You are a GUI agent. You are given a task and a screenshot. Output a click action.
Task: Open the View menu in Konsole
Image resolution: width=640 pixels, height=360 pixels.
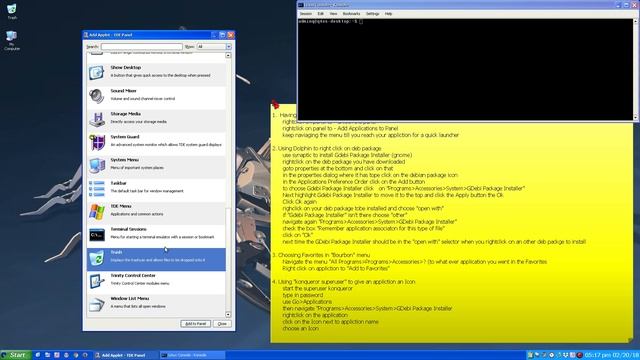333,14
